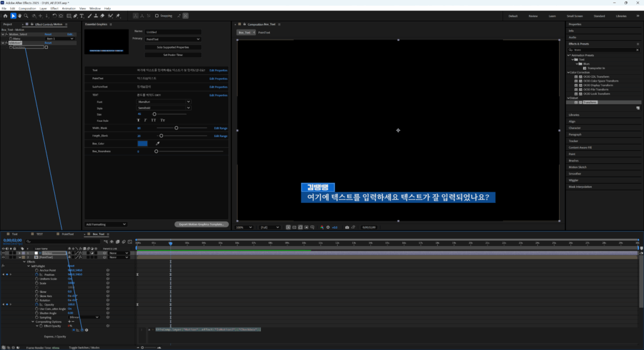Click the expression language menu play icon
The image size is (644, 350).
(x=86, y=330)
